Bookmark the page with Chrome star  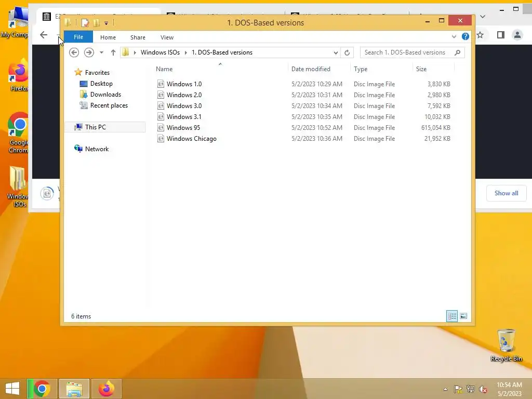pyautogui.click(x=480, y=35)
